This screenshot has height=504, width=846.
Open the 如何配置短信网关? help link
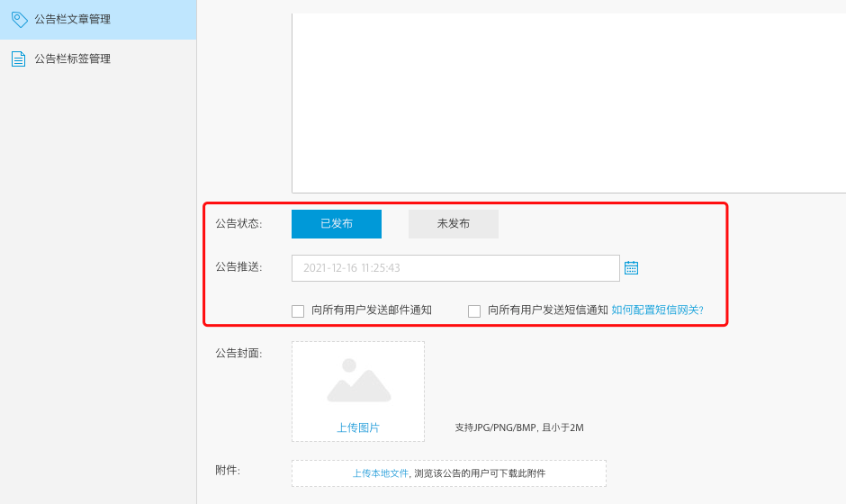[x=657, y=310]
